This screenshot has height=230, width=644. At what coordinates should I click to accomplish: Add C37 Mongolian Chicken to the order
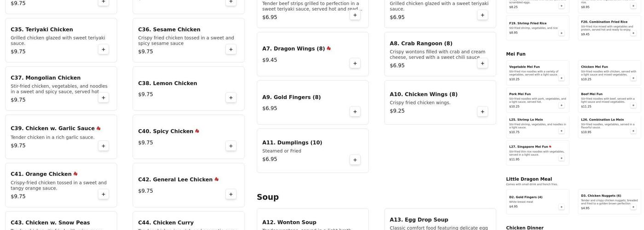(x=103, y=98)
